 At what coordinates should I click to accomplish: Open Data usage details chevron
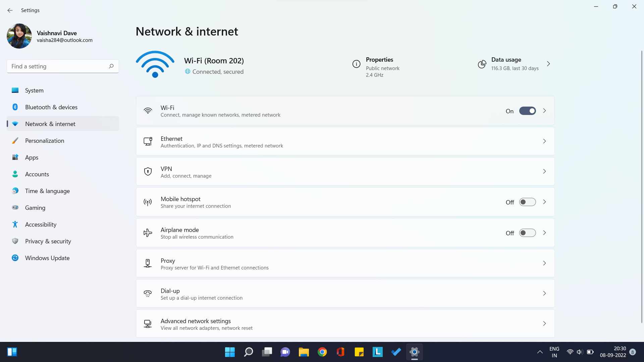click(x=548, y=64)
